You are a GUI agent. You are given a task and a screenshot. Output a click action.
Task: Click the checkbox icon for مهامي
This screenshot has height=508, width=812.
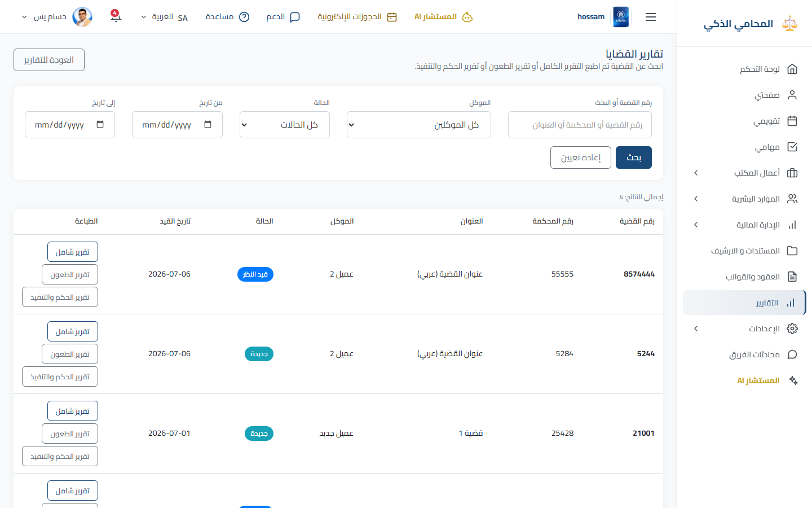(x=792, y=147)
